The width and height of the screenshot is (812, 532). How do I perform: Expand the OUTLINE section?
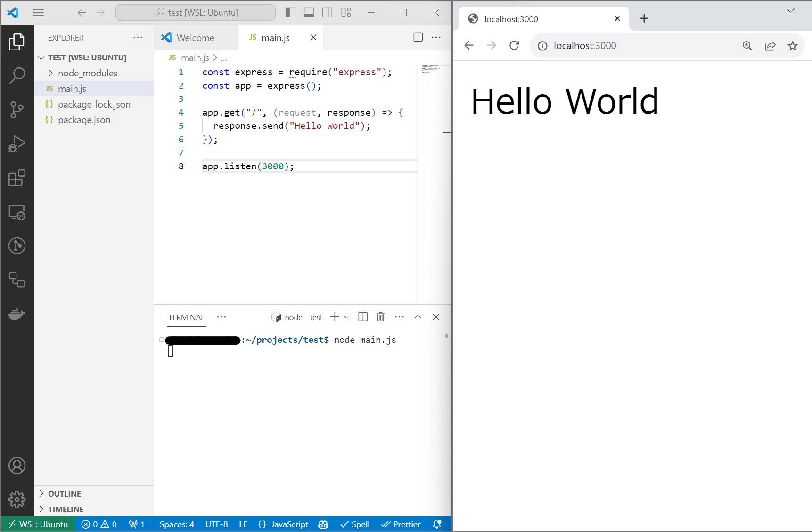tap(65, 494)
